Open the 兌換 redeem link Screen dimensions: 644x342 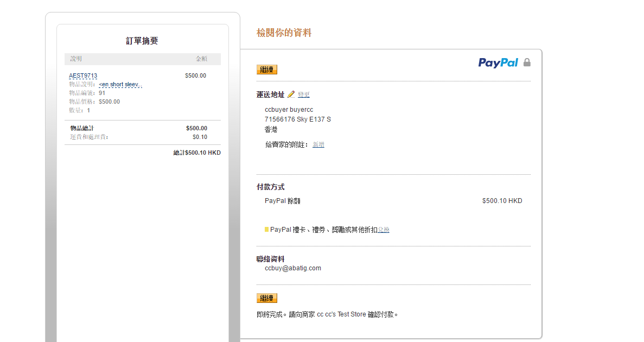(x=384, y=230)
